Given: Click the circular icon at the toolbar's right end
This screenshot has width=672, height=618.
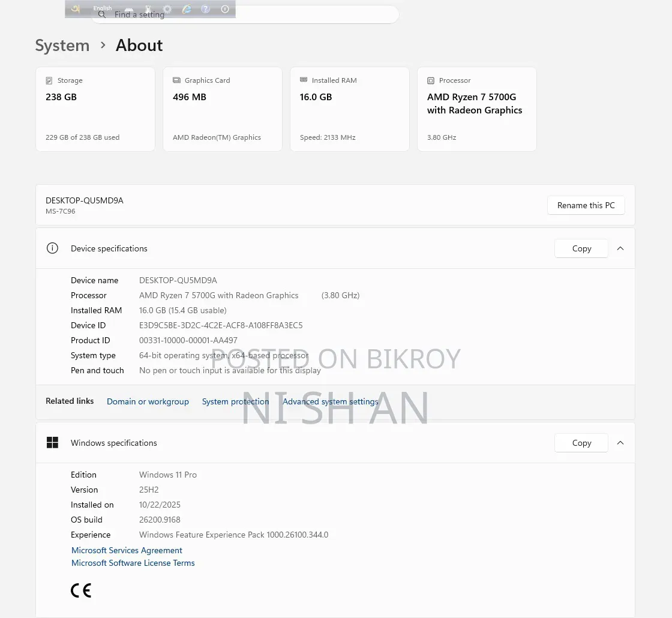Looking at the screenshot, I should tap(225, 9).
